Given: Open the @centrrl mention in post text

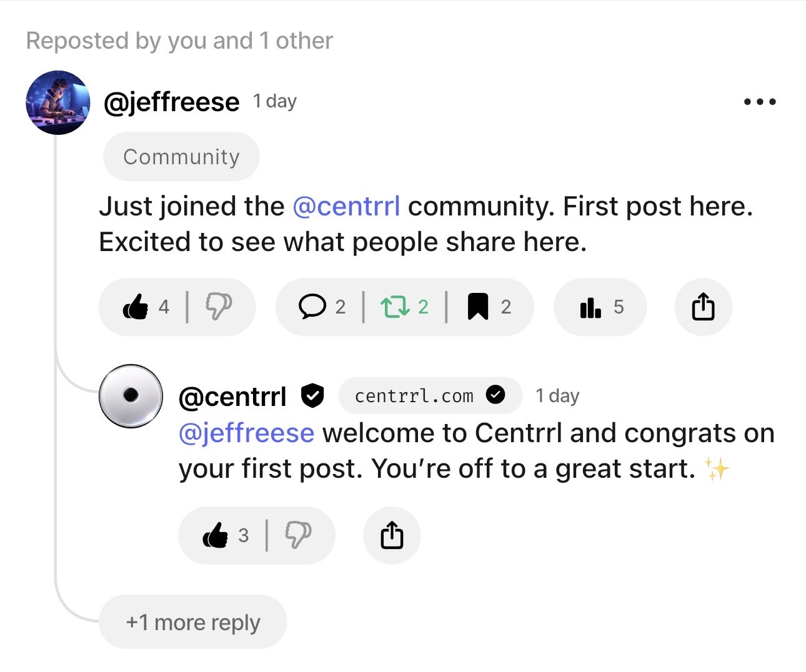Looking at the screenshot, I should coord(346,206).
